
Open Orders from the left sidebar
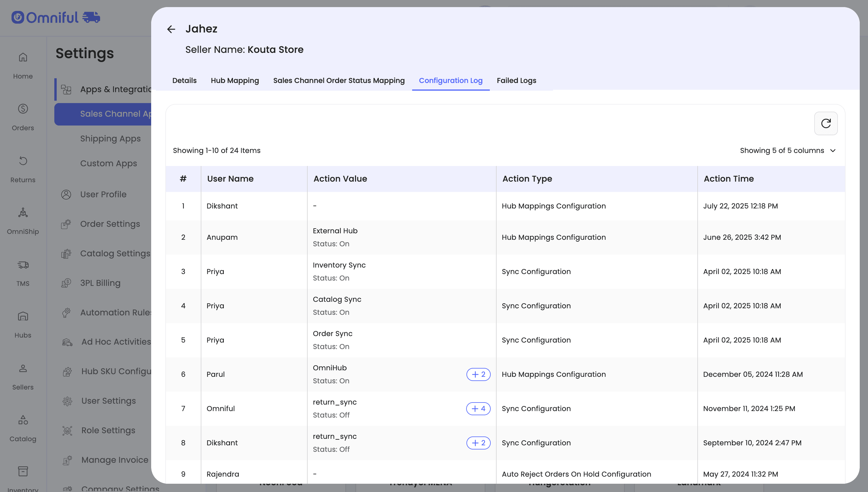point(23,117)
